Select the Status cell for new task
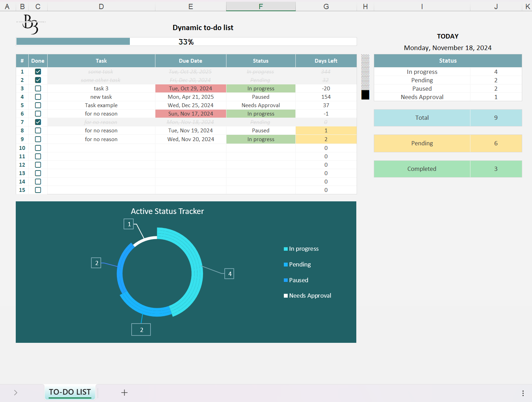 pos(261,97)
